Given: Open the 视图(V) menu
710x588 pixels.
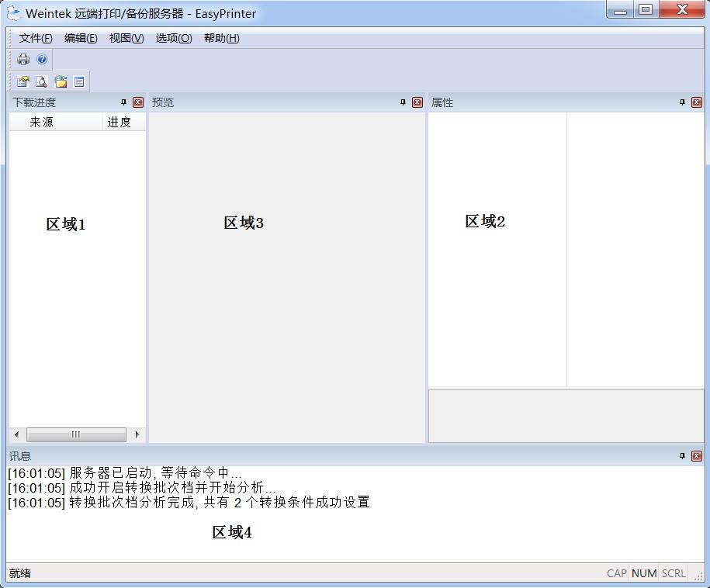Looking at the screenshot, I should click(x=126, y=39).
